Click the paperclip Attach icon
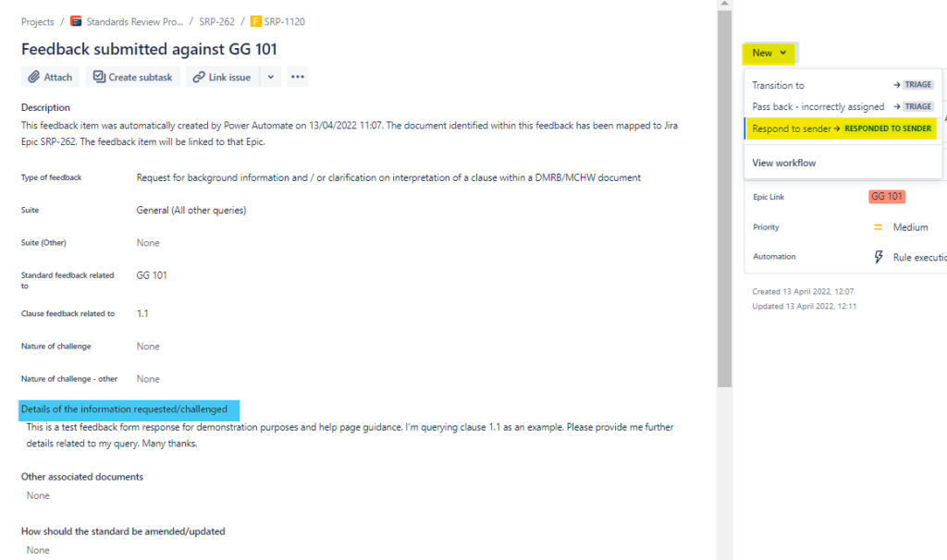The height and width of the screenshot is (560, 947). tap(34, 78)
